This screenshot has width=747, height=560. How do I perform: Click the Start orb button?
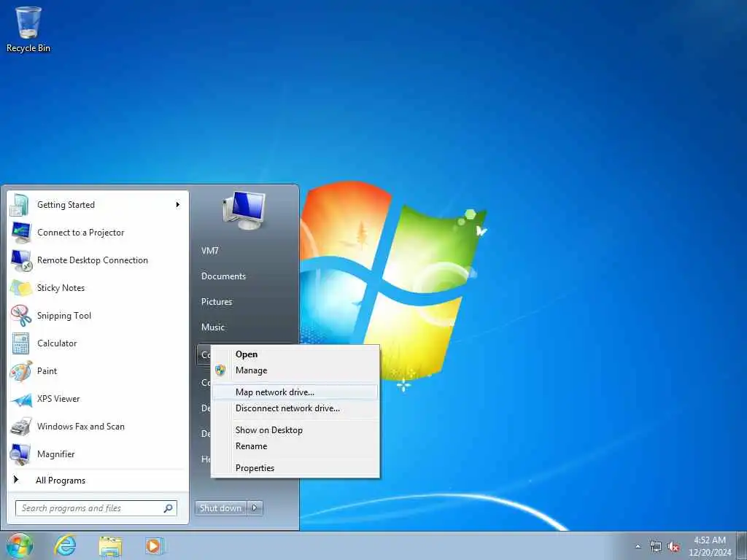20,545
